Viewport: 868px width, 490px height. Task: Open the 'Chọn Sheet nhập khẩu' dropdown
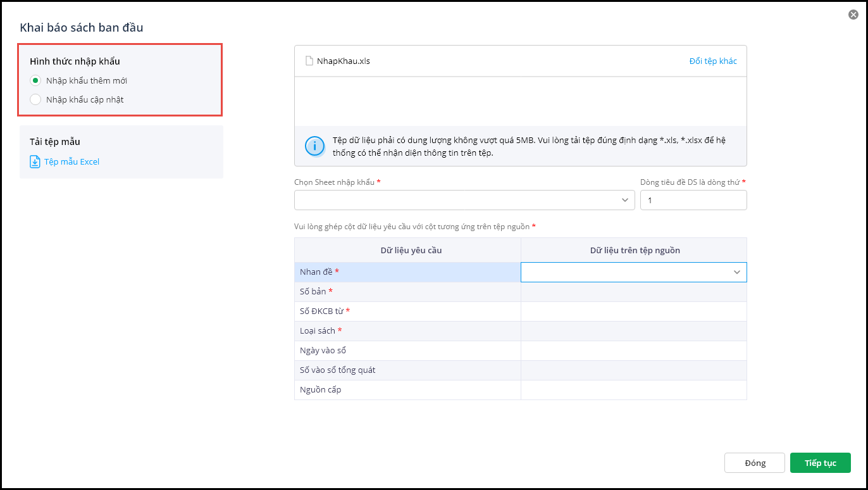pyautogui.click(x=464, y=200)
